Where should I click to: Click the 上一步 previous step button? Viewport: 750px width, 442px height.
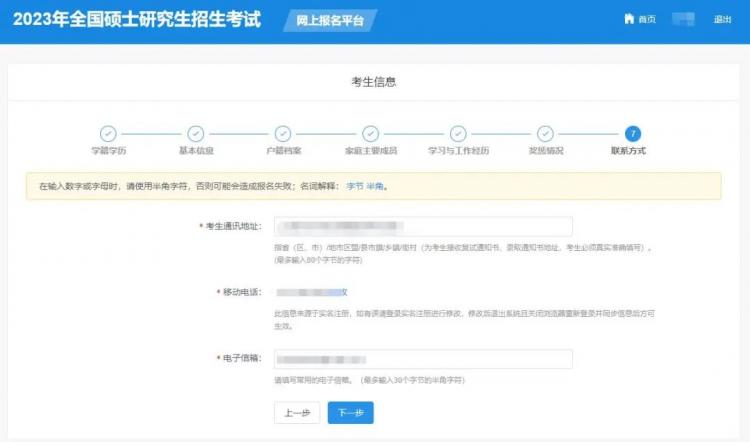click(297, 412)
